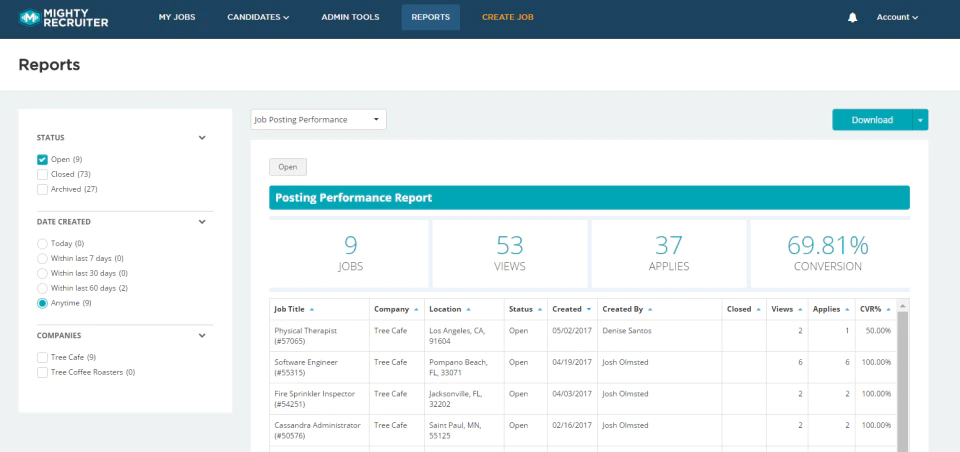Image resolution: width=960 pixels, height=452 pixels.
Task: Open the Job Posting Performance dropdown
Action: [318, 119]
